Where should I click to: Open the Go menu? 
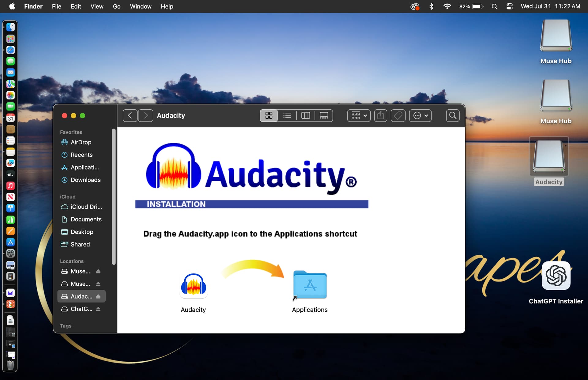[116, 6]
